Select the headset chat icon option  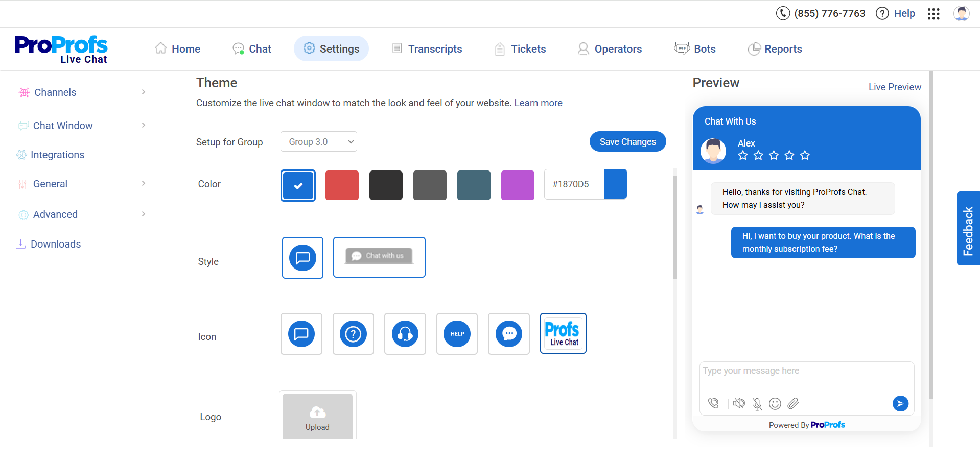pyautogui.click(x=405, y=334)
